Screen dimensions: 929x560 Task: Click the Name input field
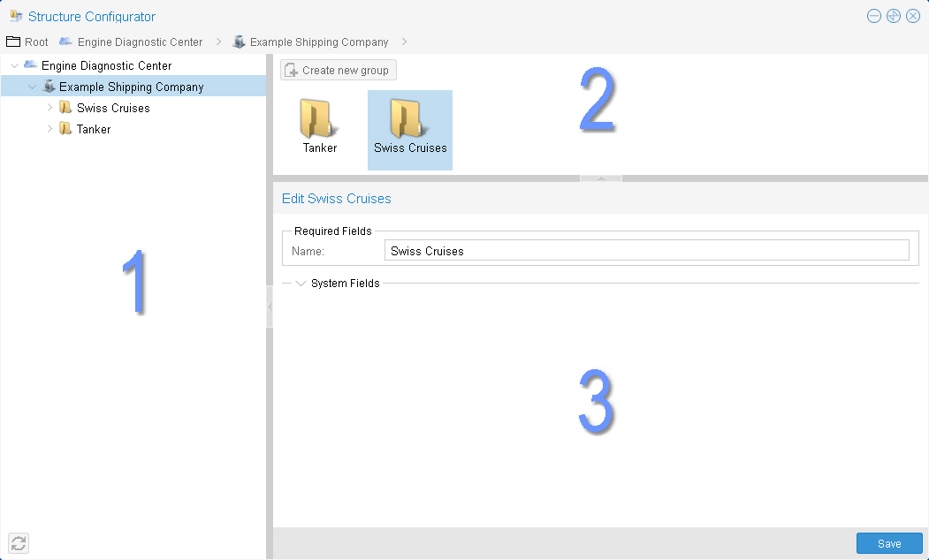point(646,251)
